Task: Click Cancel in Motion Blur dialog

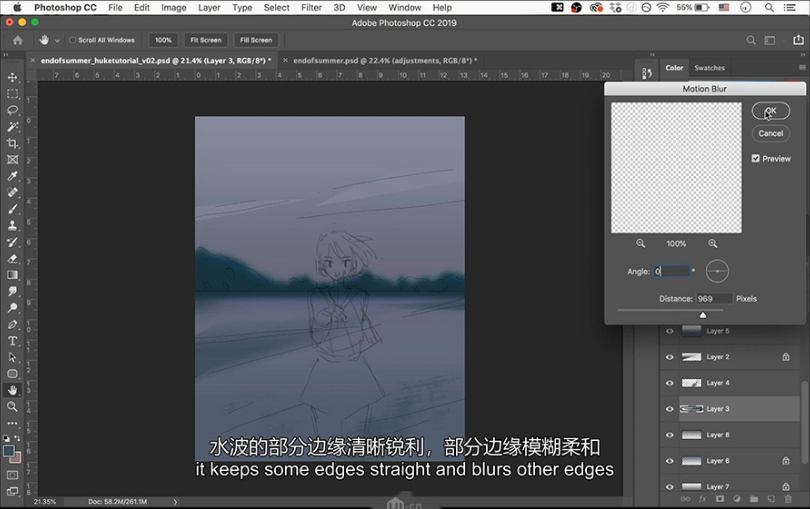Action: 771,133
